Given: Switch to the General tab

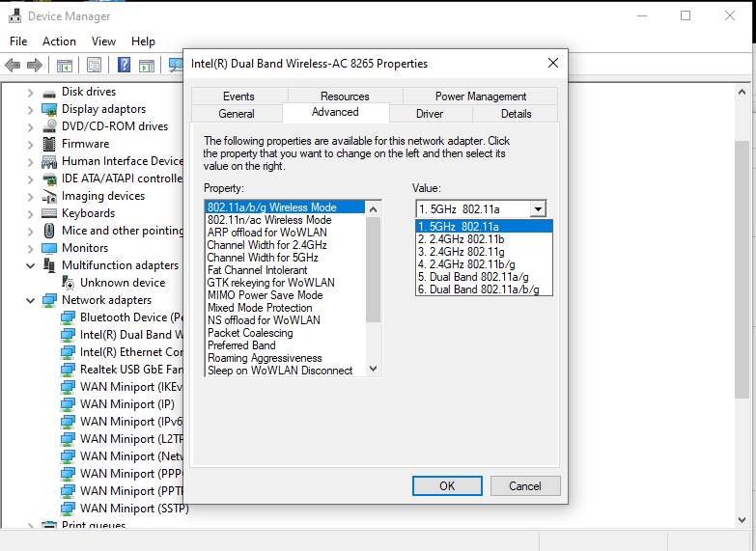Looking at the screenshot, I should pos(237,114).
